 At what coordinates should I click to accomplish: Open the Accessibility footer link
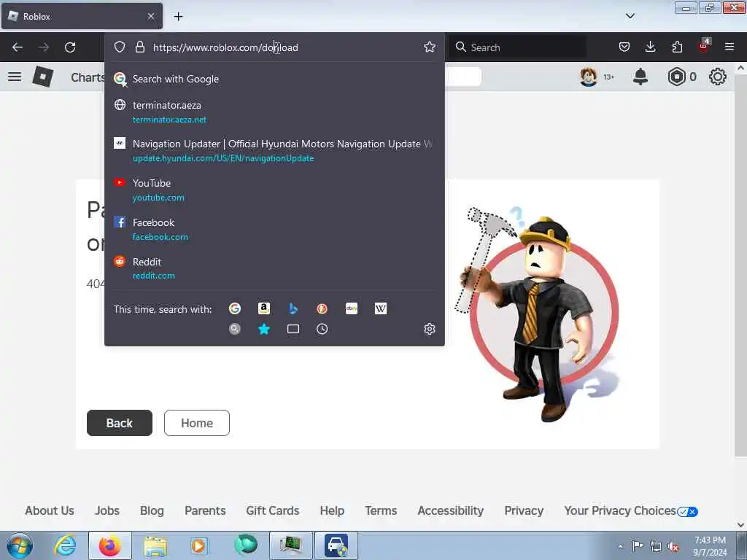pyautogui.click(x=451, y=510)
